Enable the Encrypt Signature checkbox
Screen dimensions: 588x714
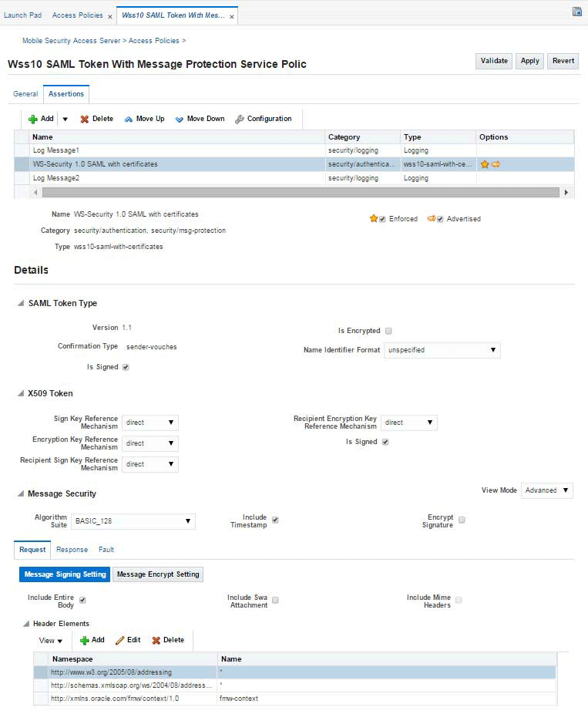point(462,520)
